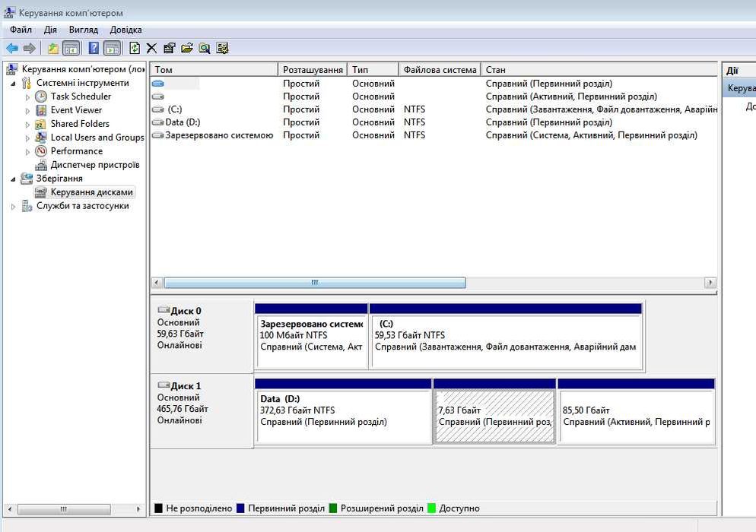
Task: Open the Довідка menu
Action: coord(125,30)
